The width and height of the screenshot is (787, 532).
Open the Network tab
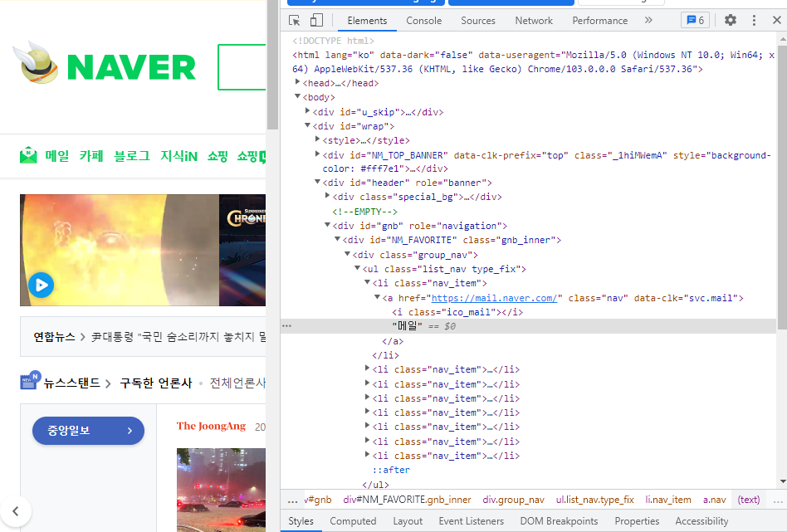[534, 21]
